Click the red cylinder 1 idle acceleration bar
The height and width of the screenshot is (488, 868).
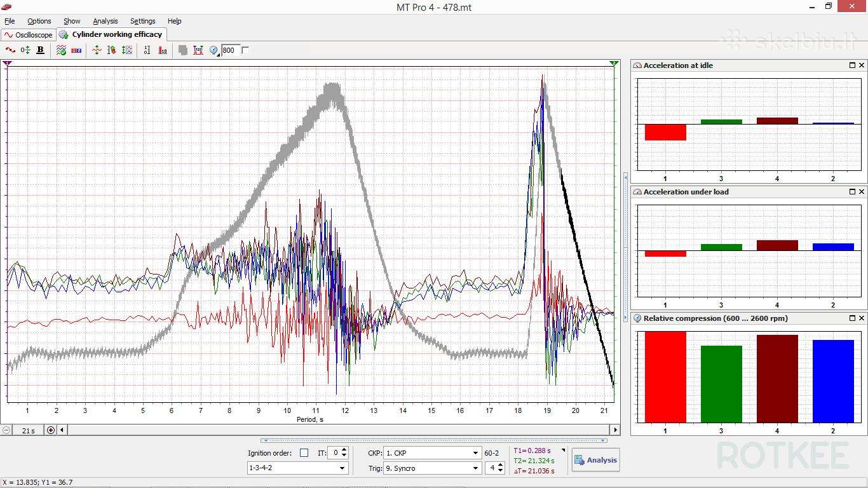665,132
